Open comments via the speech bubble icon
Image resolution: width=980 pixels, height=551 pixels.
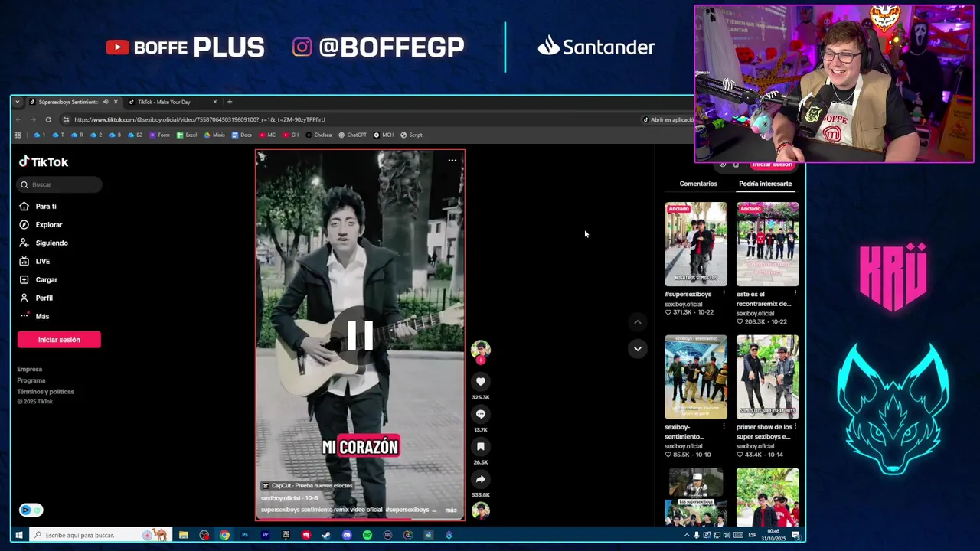point(481,414)
